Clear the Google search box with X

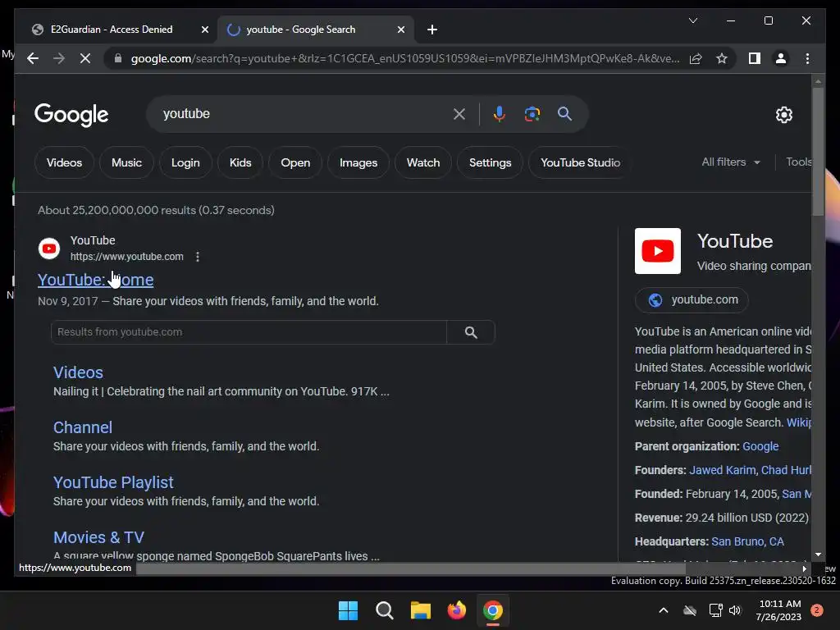click(x=459, y=113)
